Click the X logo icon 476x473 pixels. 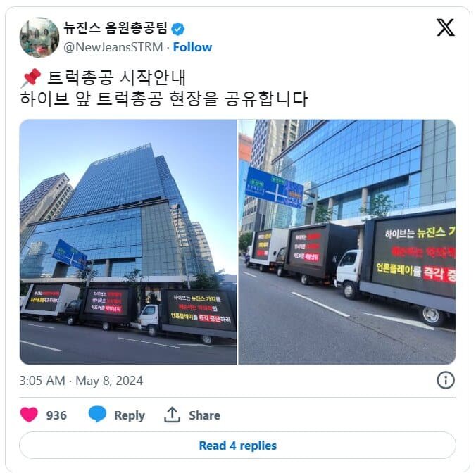[445, 27]
